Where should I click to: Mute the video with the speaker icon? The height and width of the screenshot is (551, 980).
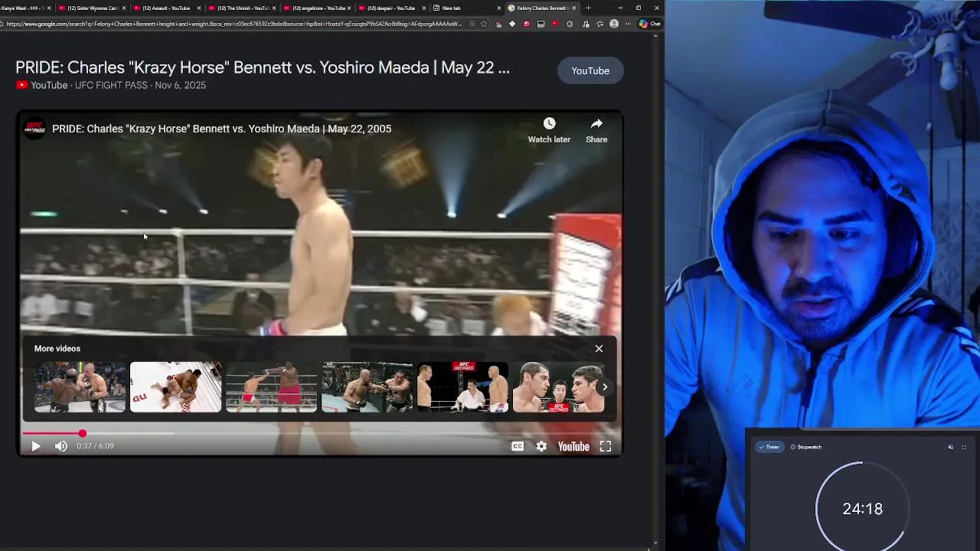60,446
